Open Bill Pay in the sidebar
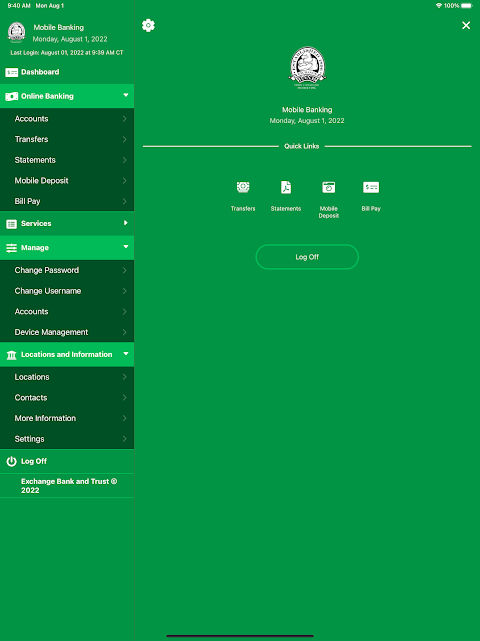 pyautogui.click(x=67, y=201)
